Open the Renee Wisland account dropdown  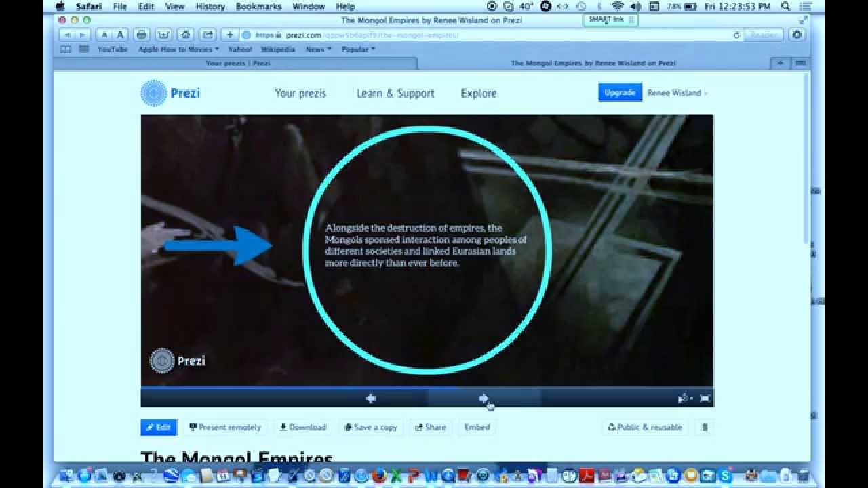click(x=677, y=93)
